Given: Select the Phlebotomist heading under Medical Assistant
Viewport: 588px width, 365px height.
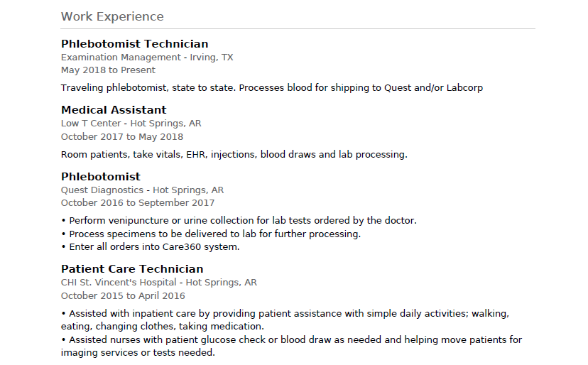Looking at the screenshot, I should (x=101, y=177).
